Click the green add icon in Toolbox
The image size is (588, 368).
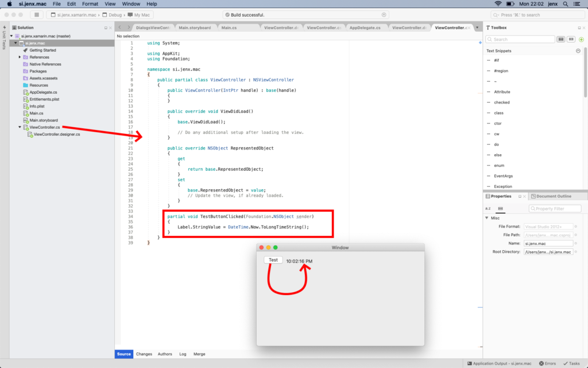click(581, 39)
